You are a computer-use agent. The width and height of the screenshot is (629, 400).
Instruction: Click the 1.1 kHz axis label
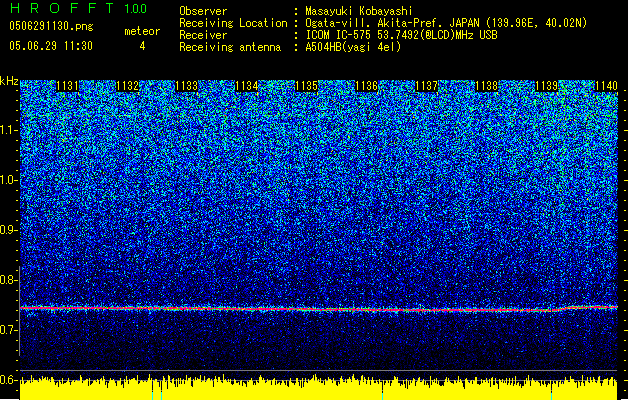(8, 130)
